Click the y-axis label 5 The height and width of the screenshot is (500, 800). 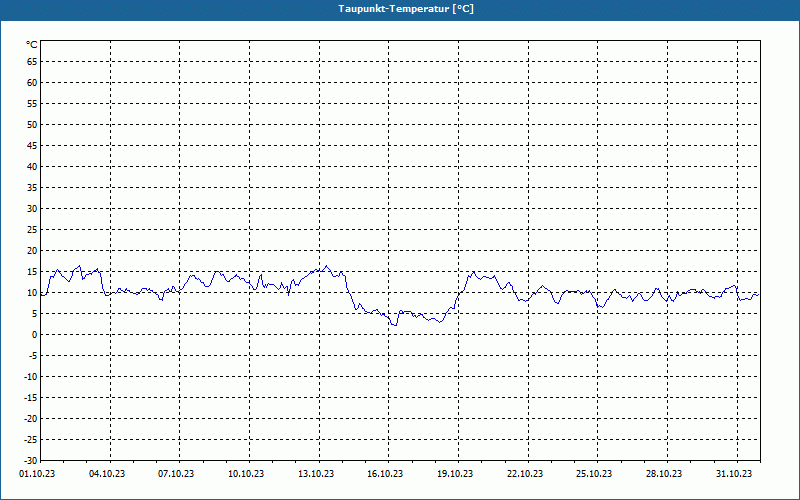tap(35, 314)
